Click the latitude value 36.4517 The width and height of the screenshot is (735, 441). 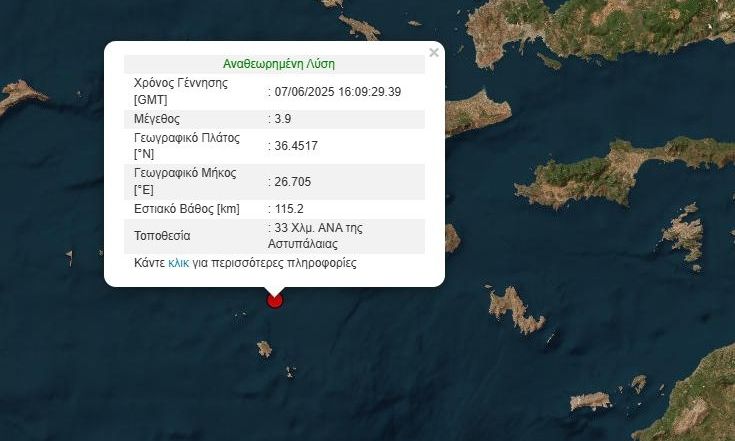pos(294,145)
